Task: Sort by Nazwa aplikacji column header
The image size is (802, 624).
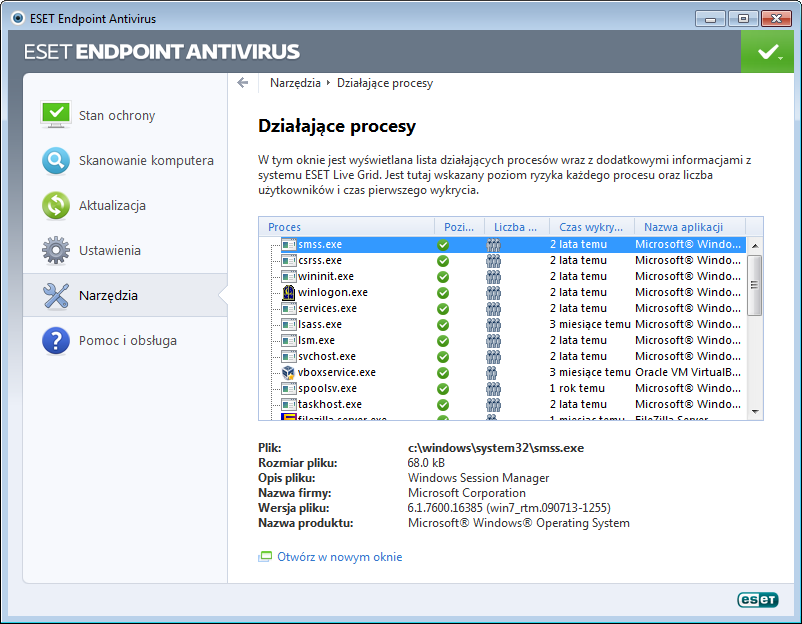Action: coord(690,227)
